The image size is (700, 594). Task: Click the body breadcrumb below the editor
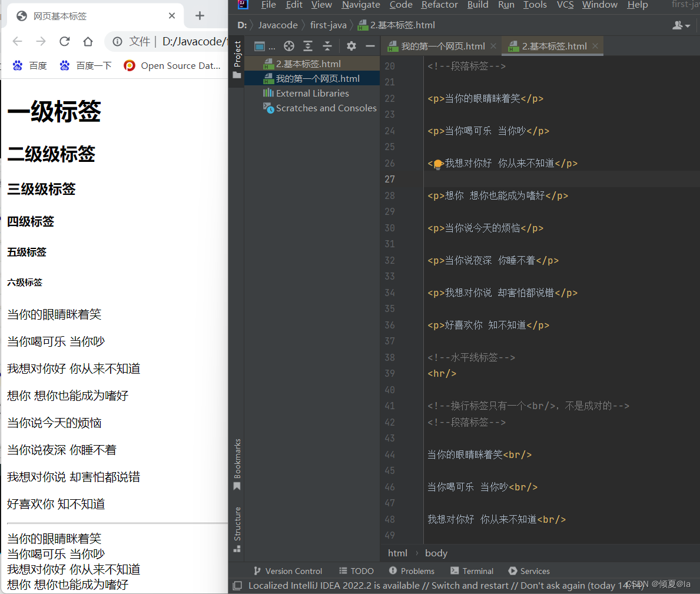coord(436,553)
